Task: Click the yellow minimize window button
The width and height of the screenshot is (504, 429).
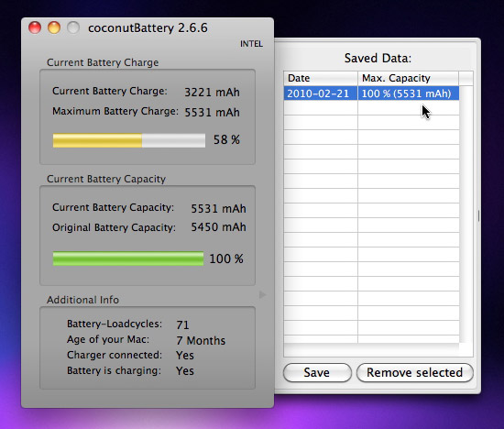Action: pos(54,27)
